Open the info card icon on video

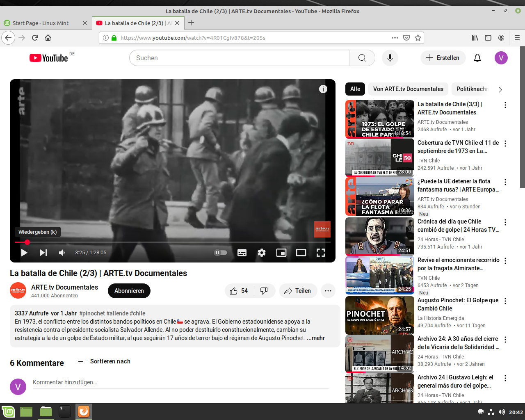pyautogui.click(x=323, y=89)
